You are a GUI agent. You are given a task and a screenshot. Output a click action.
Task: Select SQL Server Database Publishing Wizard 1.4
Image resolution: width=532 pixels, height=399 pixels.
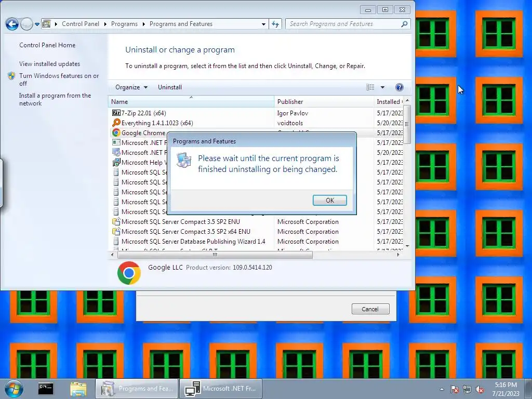pos(257,241)
